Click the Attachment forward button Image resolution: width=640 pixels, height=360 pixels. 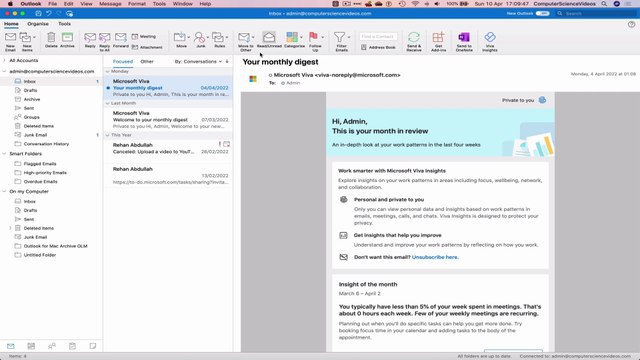click(x=147, y=47)
